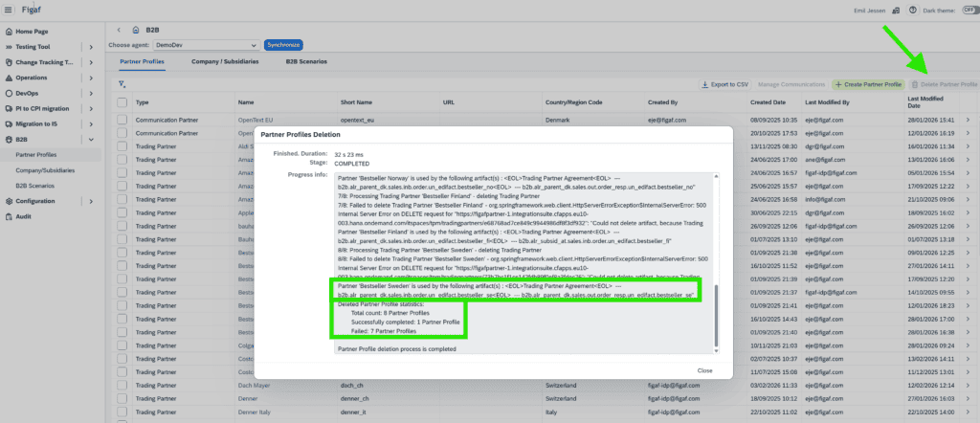This screenshot has width=980, height=423.
Task: Click the PI to CPI migration icon
Action: pyautogui.click(x=9, y=109)
